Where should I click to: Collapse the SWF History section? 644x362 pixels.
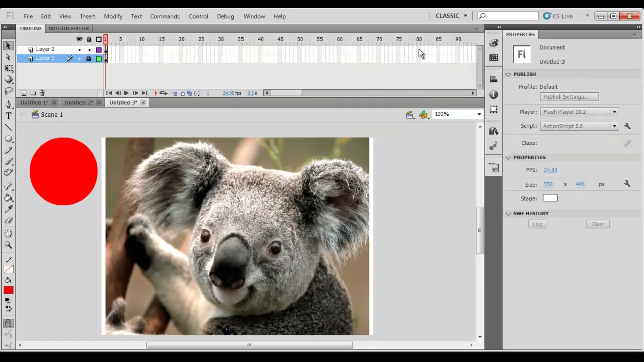click(508, 214)
